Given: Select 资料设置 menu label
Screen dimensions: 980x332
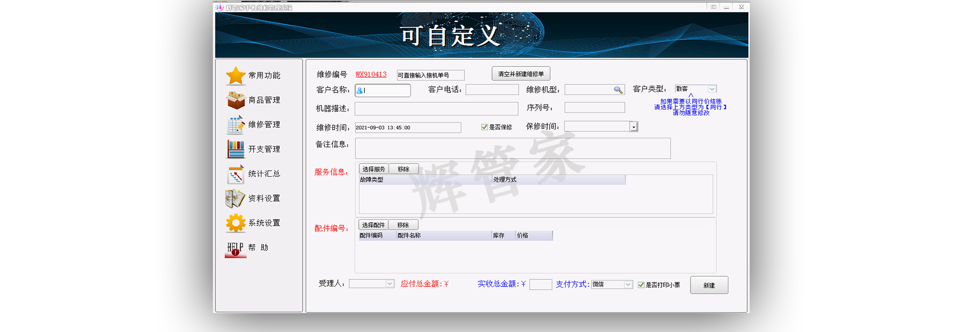Looking at the screenshot, I should pos(264,198).
